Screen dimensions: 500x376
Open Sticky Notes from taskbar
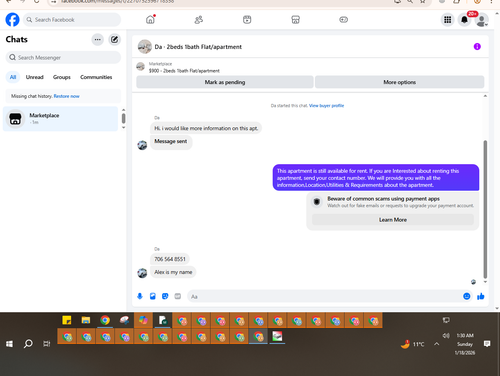pos(67,320)
